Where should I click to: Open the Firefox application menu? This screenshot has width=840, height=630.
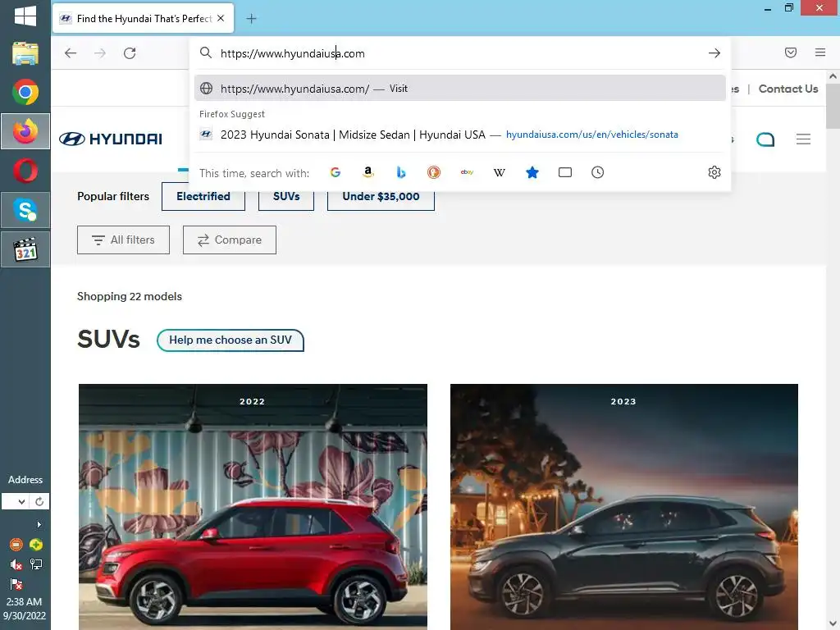[x=820, y=52]
